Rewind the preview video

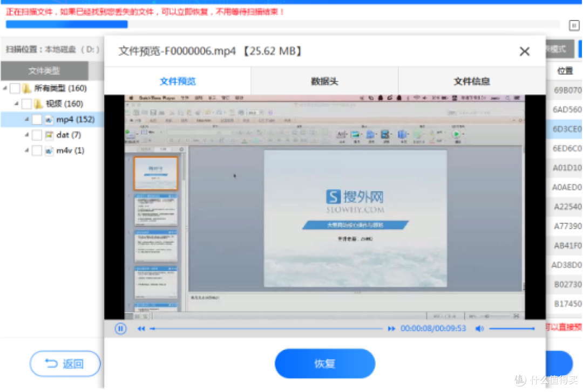pos(141,329)
